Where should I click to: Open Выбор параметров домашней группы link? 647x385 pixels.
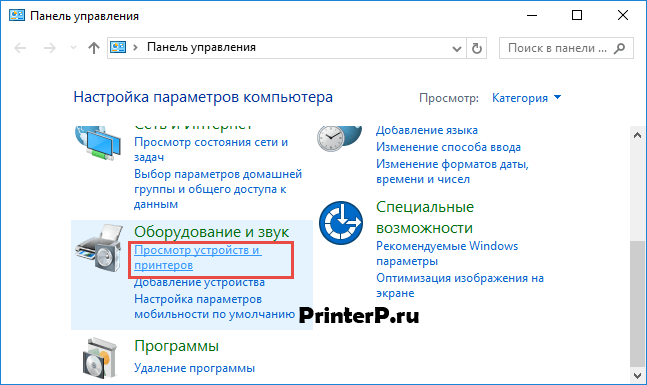(x=218, y=189)
